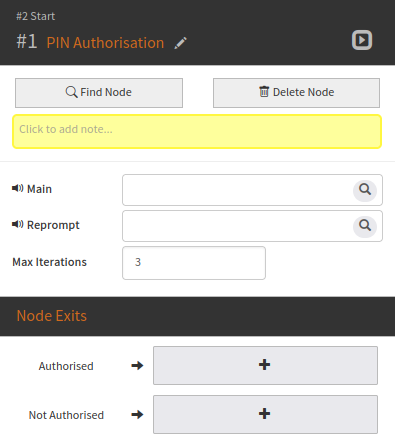Click speaker icon beside Reprompt label
Screen dimensions: 395x442
click(x=18, y=224)
